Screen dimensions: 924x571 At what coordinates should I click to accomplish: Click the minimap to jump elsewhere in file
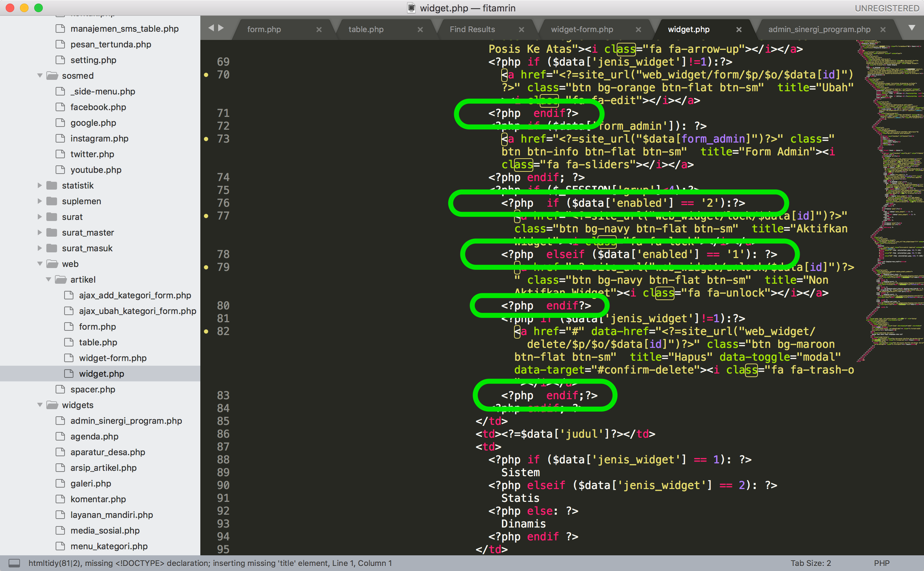899,264
